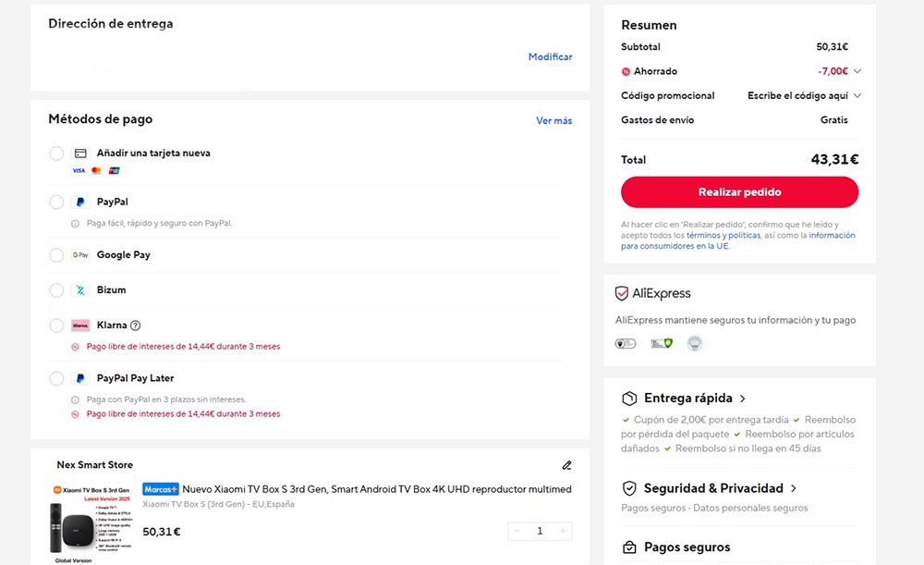Image resolution: width=924 pixels, height=565 pixels.
Task: Click the 'Gratis' shipping cost value
Action: pyautogui.click(x=833, y=119)
